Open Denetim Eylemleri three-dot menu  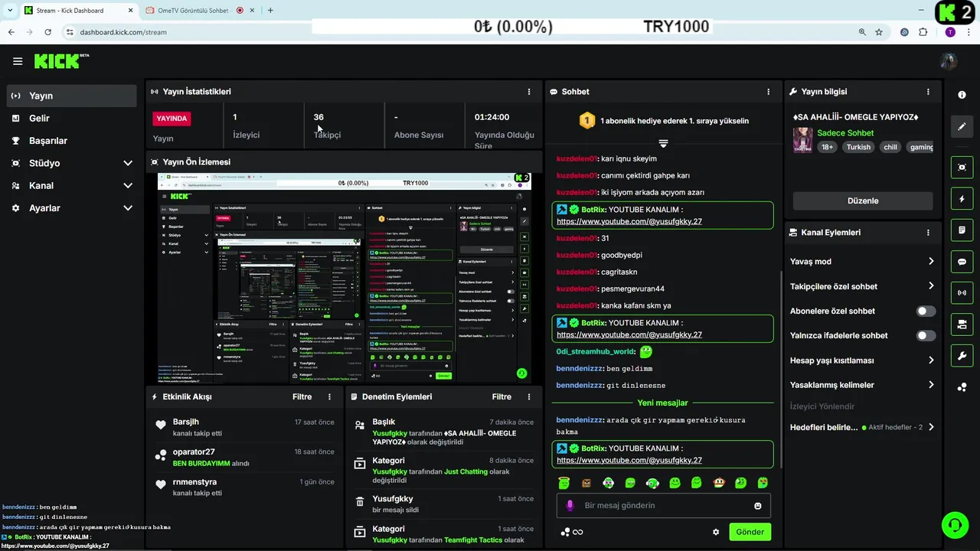(530, 397)
